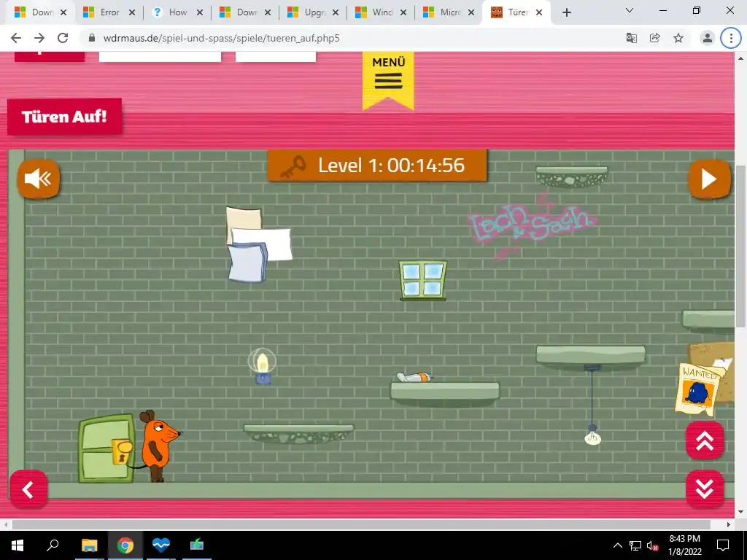Click the key icon in level banner
Image resolution: width=747 pixels, height=560 pixels.
pyautogui.click(x=293, y=166)
